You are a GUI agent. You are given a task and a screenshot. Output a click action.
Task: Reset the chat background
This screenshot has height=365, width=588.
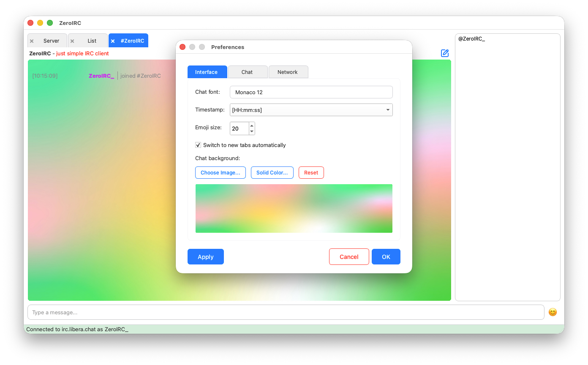(x=311, y=172)
